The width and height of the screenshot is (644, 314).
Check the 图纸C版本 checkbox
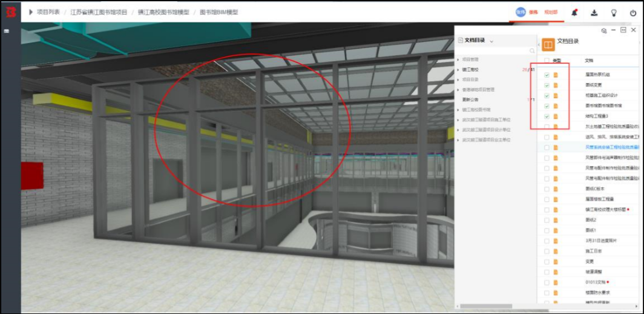[547, 189]
